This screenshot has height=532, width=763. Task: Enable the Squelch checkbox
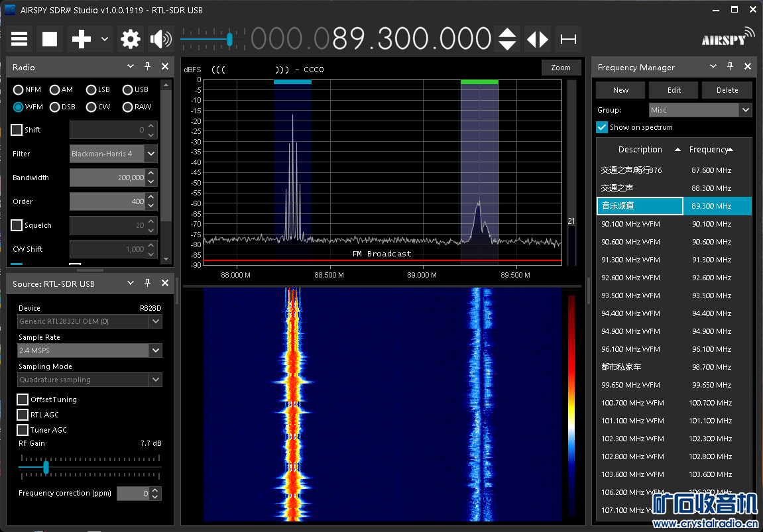tap(17, 225)
